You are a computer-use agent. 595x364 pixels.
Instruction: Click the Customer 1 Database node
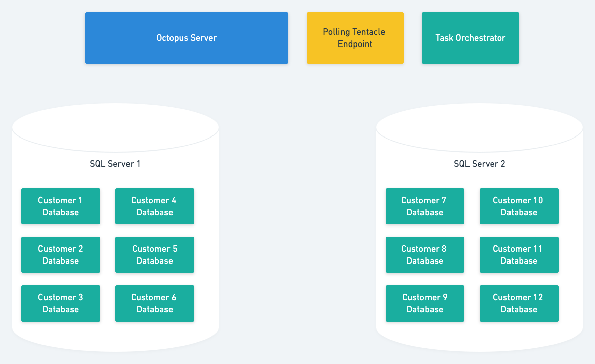click(60, 206)
